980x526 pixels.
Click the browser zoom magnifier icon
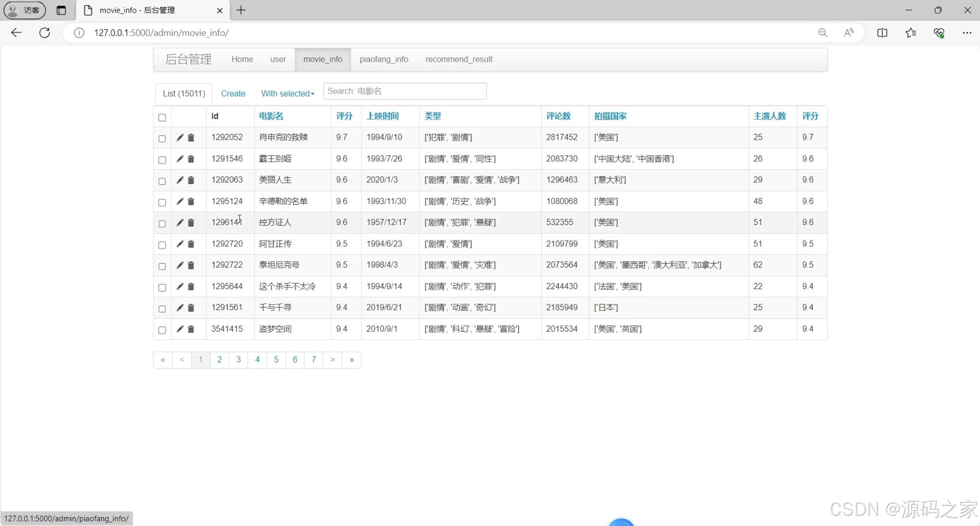pyautogui.click(x=823, y=33)
